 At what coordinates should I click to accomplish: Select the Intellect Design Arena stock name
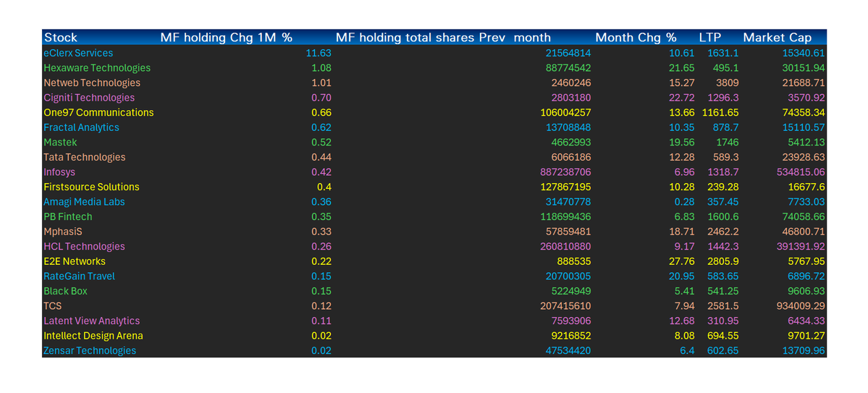[x=93, y=336]
